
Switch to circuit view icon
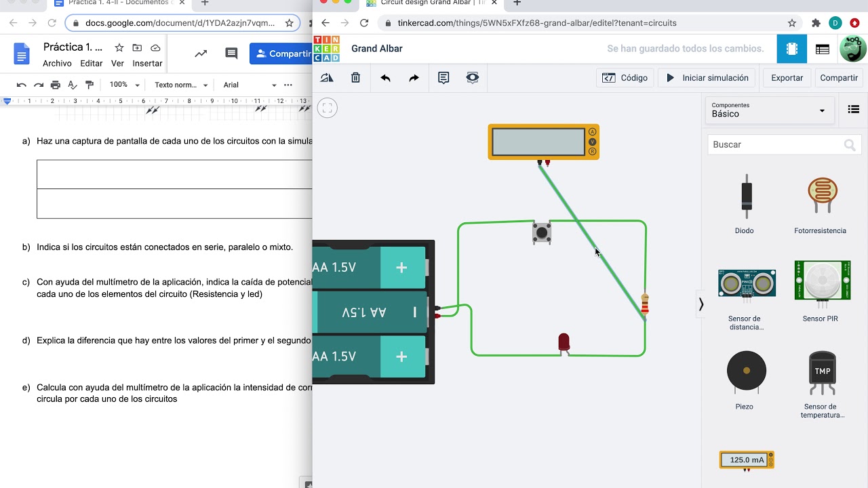click(792, 49)
